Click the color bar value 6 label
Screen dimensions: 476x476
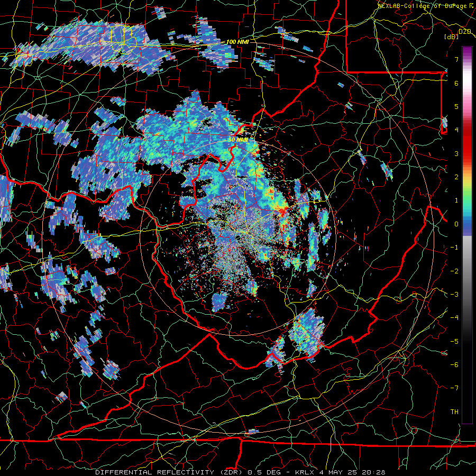point(456,83)
